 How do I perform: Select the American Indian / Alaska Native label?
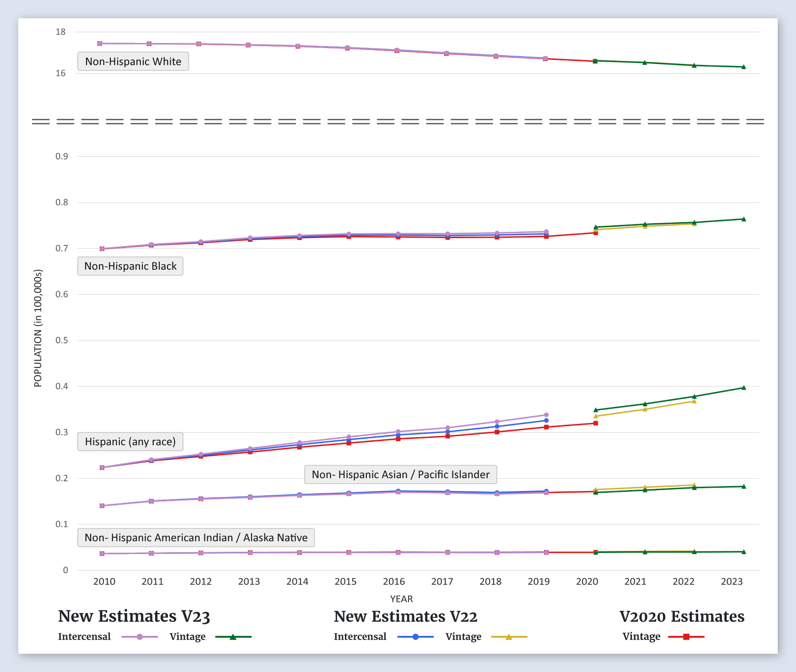pyautogui.click(x=196, y=538)
